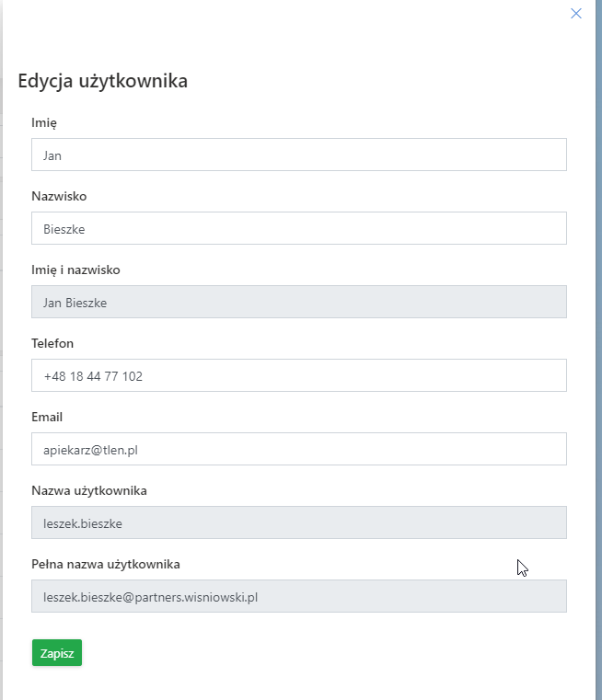The width and height of the screenshot is (602, 700).
Task: Click the Nazwisko label text
Action: [59, 196]
